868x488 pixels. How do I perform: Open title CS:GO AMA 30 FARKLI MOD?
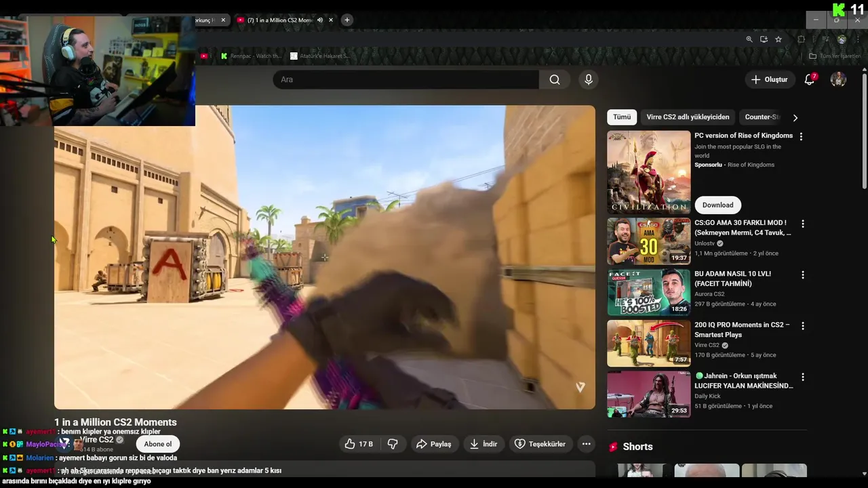pos(743,228)
